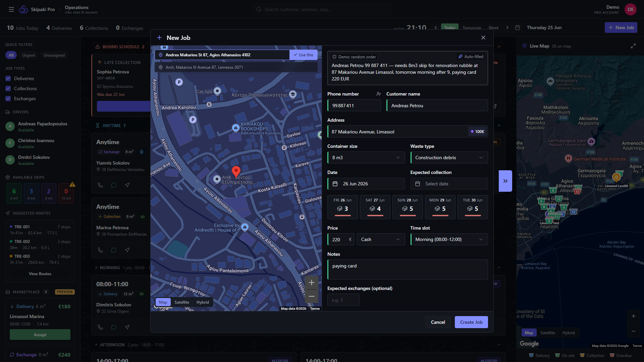This screenshot has height=362, width=644.
Task: Open View Routes
Action: pos(40,274)
